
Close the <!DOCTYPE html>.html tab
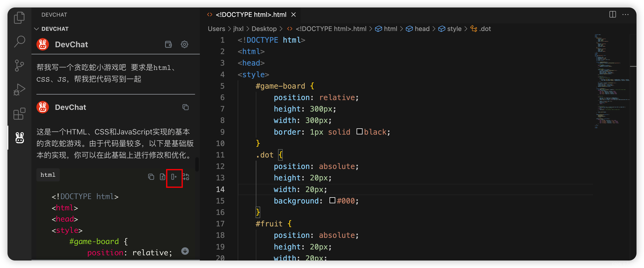[x=293, y=15]
